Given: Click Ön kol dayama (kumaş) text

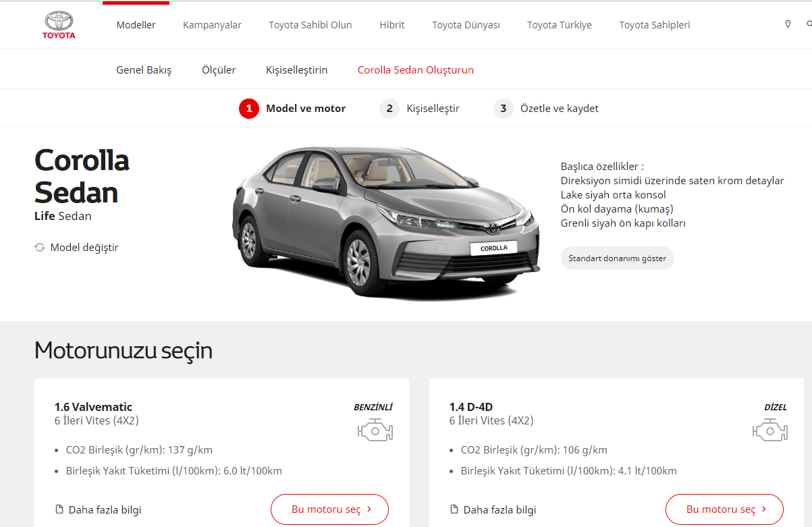Looking at the screenshot, I should 617,209.
